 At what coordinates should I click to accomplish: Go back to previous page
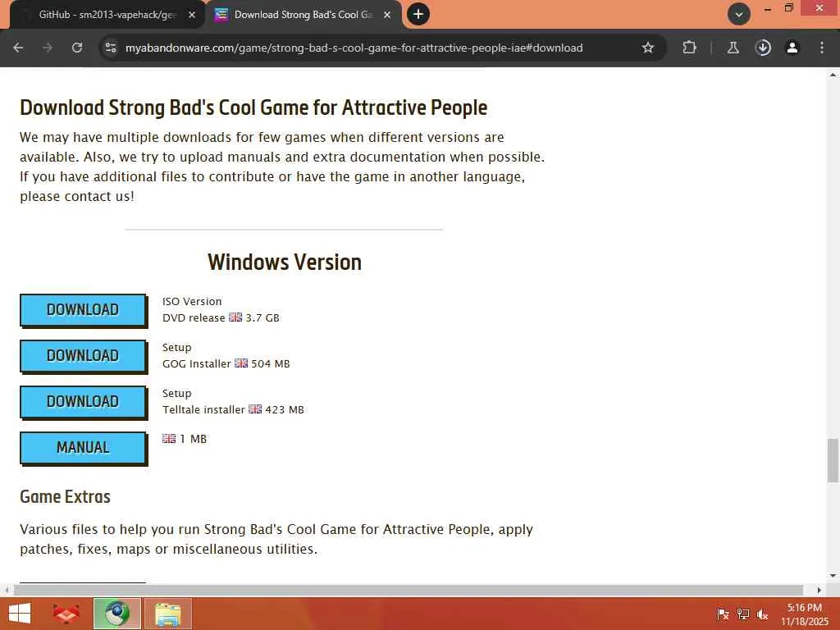[x=18, y=48]
